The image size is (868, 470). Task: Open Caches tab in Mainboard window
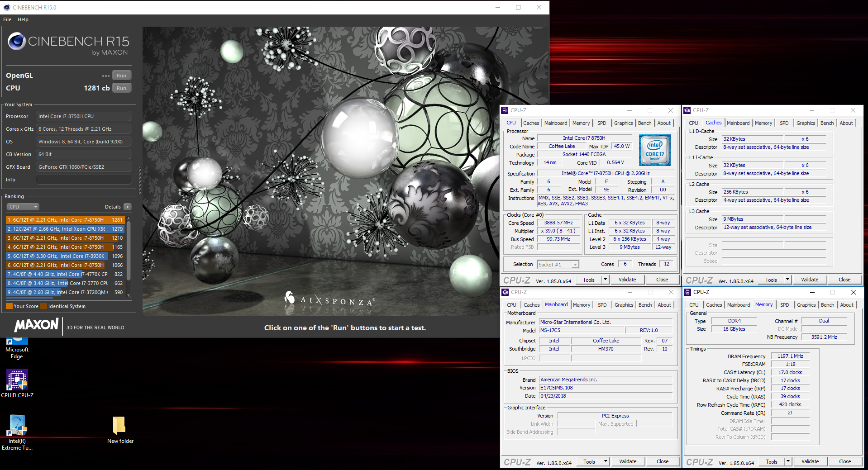(531, 305)
